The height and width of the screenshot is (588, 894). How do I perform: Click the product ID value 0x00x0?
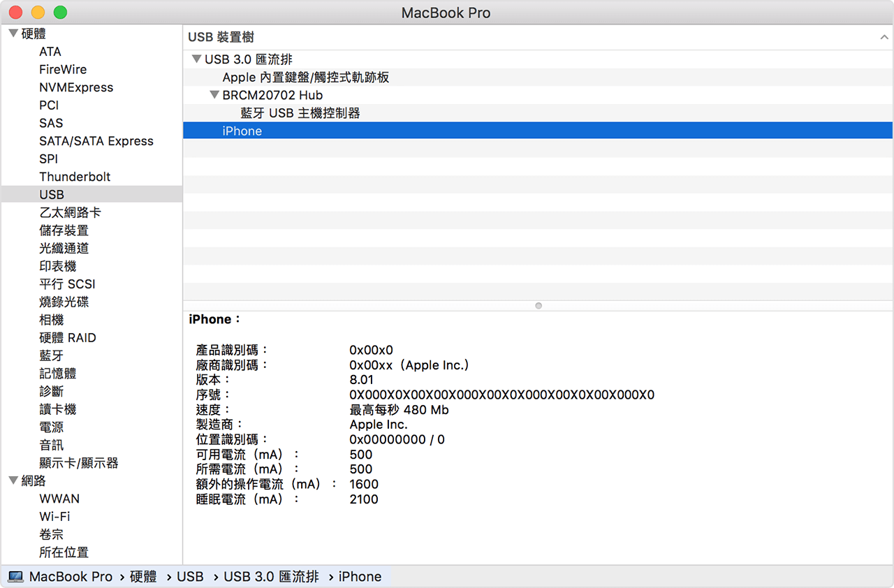coord(371,350)
